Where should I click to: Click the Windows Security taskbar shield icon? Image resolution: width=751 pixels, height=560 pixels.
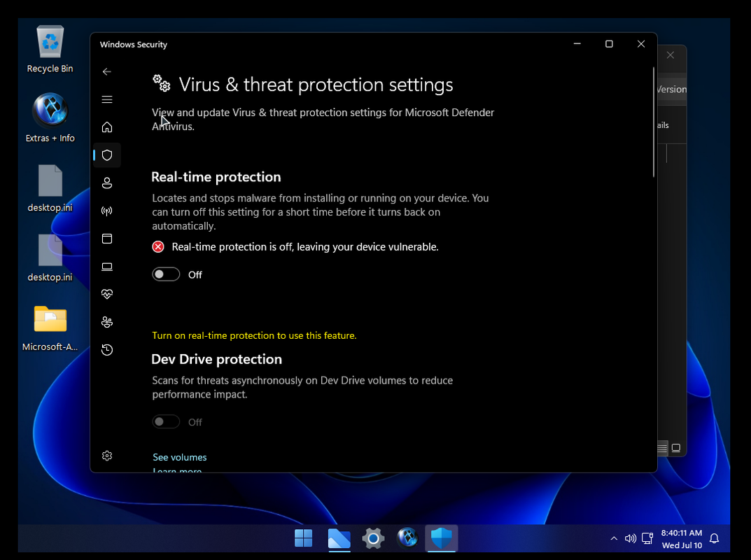click(x=442, y=538)
